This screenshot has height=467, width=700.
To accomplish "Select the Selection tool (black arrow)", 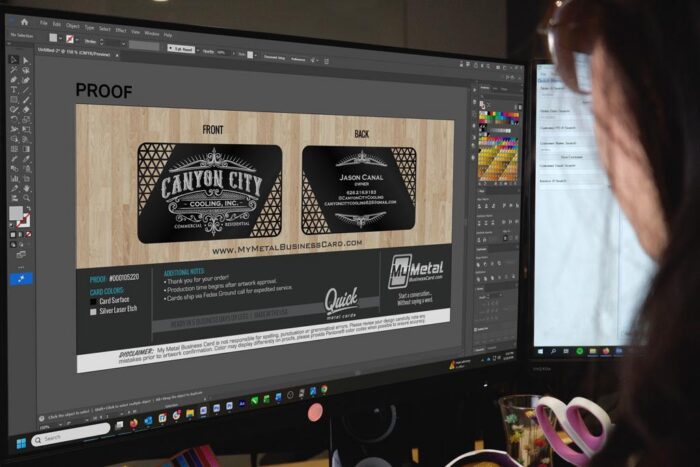I will pyautogui.click(x=14, y=59).
